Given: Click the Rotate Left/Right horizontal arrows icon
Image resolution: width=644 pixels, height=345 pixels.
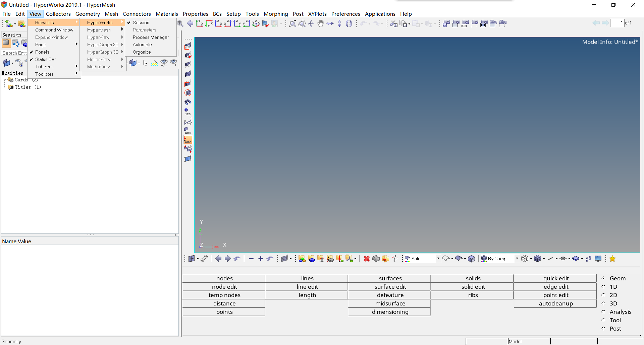Looking at the screenshot, I should pyautogui.click(x=330, y=23).
